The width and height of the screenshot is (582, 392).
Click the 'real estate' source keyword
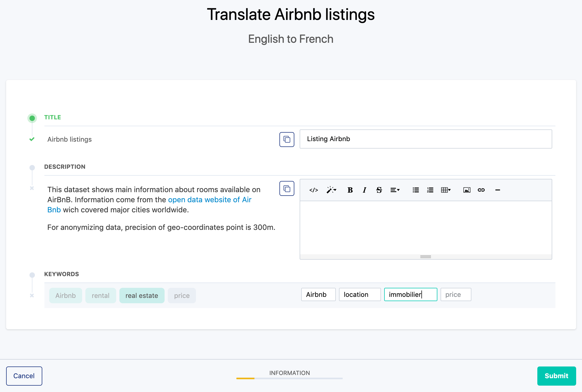tap(142, 296)
